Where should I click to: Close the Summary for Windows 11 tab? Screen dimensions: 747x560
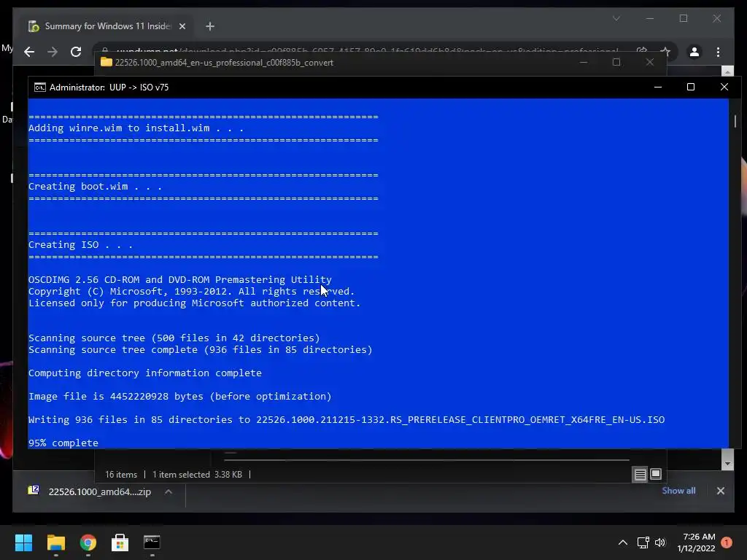pos(182,26)
